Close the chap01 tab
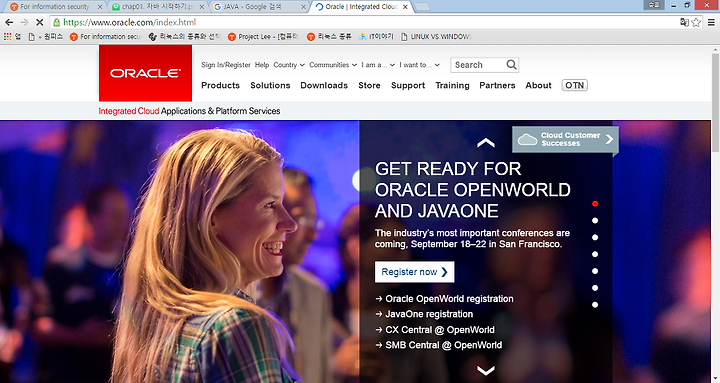The height and width of the screenshot is (383, 720). click(x=202, y=7)
